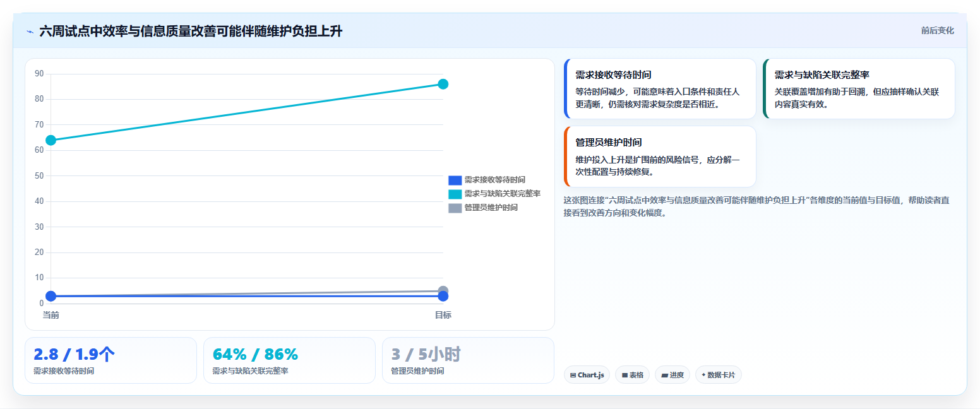Click the icon in the Chart.js tag
Image resolution: width=980 pixels, height=409 pixels.
coord(573,375)
